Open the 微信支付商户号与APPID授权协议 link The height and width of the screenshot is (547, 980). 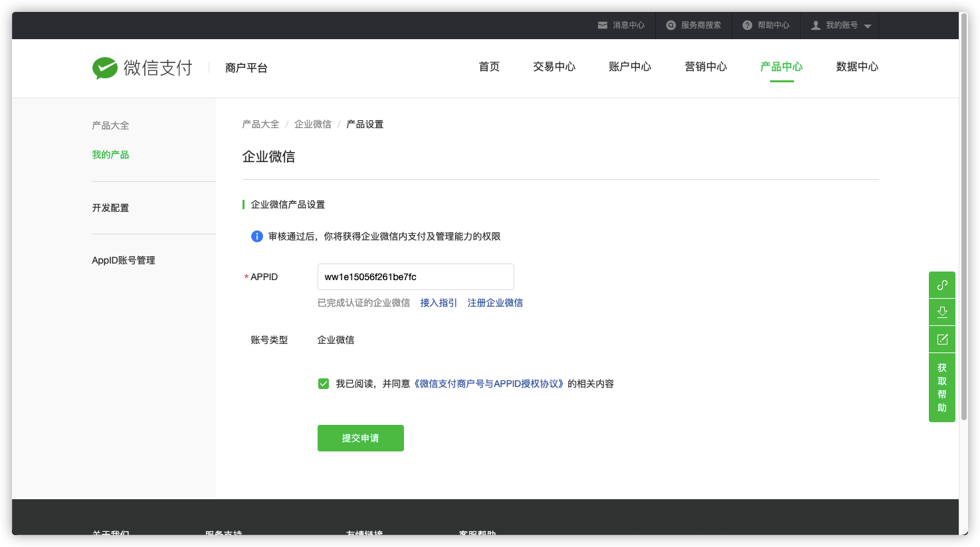[x=489, y=384]
